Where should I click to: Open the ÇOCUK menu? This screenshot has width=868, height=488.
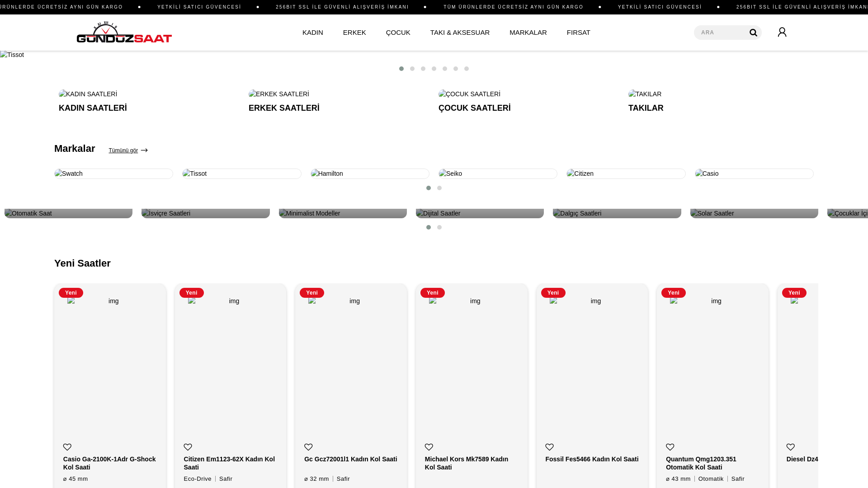pyautogui.click(x=398, y=33)
